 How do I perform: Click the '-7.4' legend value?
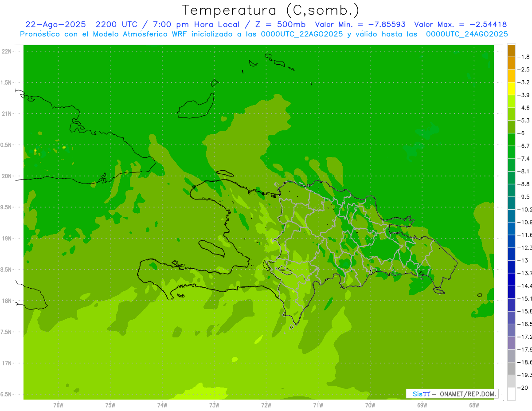[524, 158]
